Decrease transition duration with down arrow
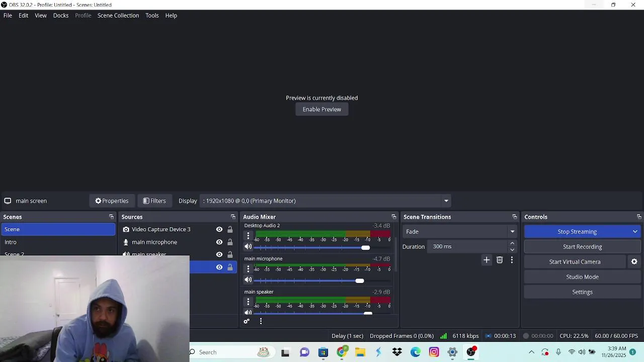Viewport: 644px width, 362px height. tap(512, 249)
